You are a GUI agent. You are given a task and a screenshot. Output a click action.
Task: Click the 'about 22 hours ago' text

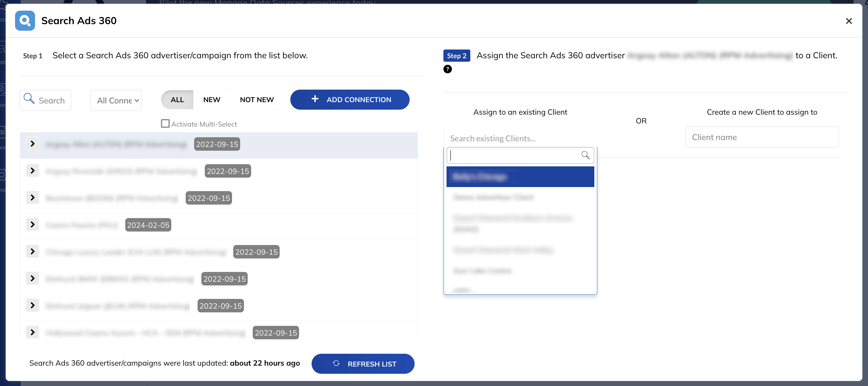click(265, 363)
